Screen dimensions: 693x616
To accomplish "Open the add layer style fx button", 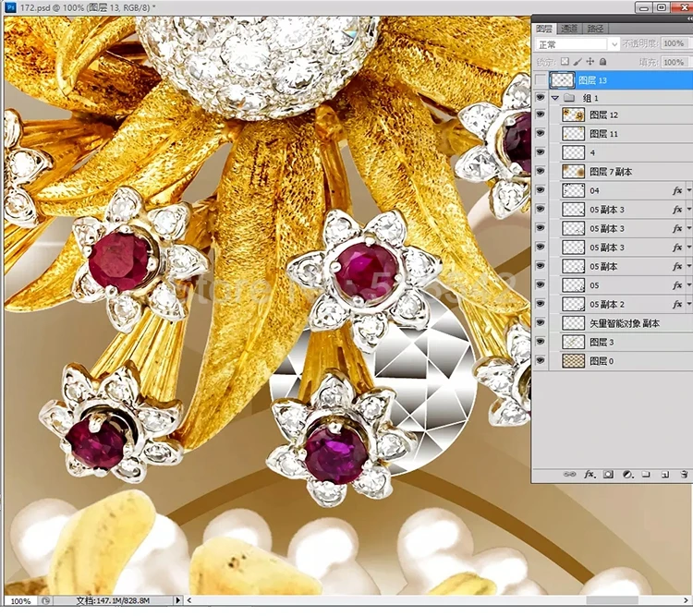I will click(589, 474).
